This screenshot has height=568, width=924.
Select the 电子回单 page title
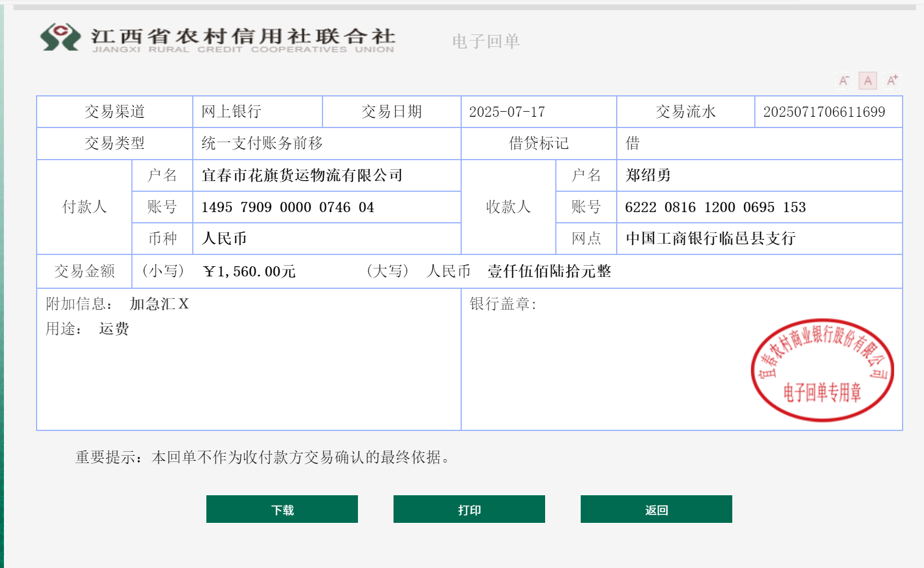[x=486, y=41]
